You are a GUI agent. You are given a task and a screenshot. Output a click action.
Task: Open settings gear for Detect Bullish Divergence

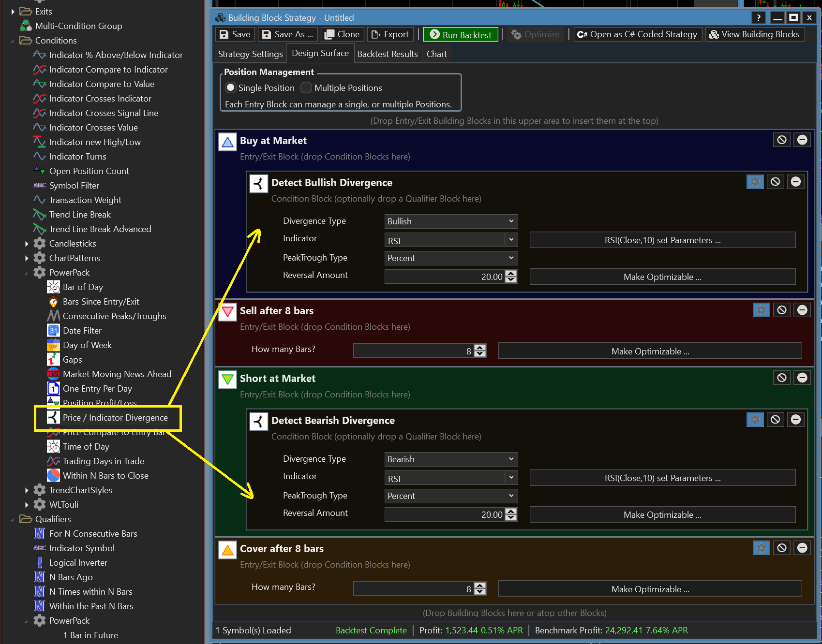[755, 182]
